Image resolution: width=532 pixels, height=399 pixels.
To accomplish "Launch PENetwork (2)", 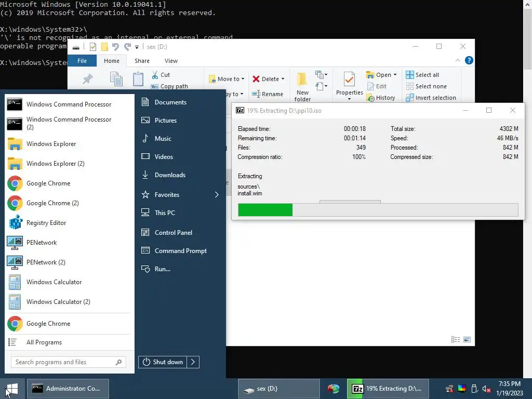I will point(68,262).
